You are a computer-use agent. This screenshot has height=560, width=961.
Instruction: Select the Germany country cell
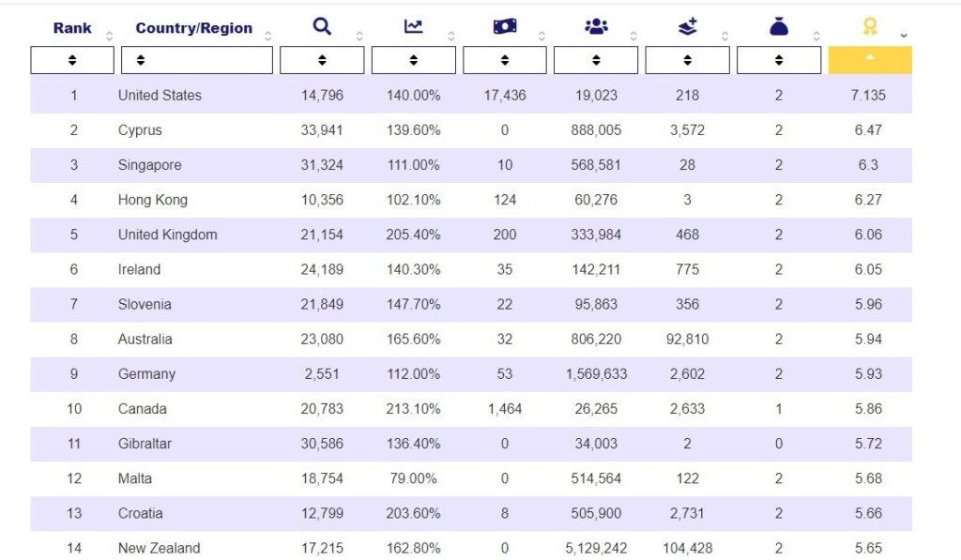[x=146, y=374]
